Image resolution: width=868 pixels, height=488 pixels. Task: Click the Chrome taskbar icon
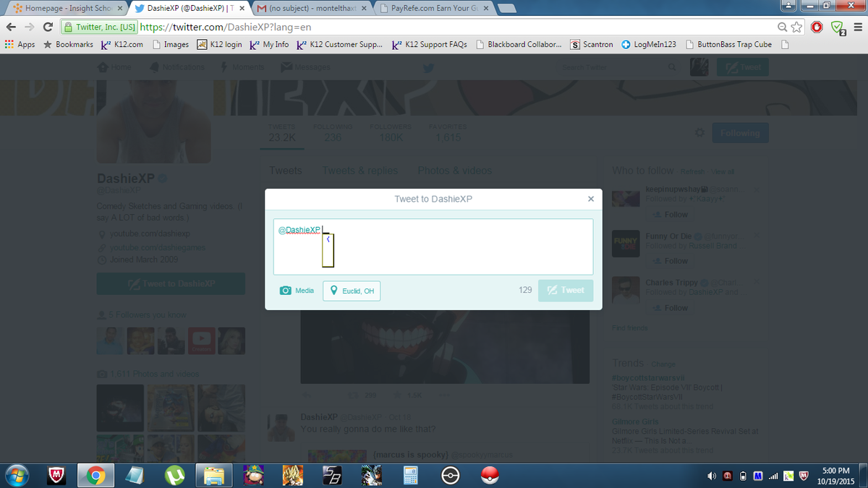(96, 475)
